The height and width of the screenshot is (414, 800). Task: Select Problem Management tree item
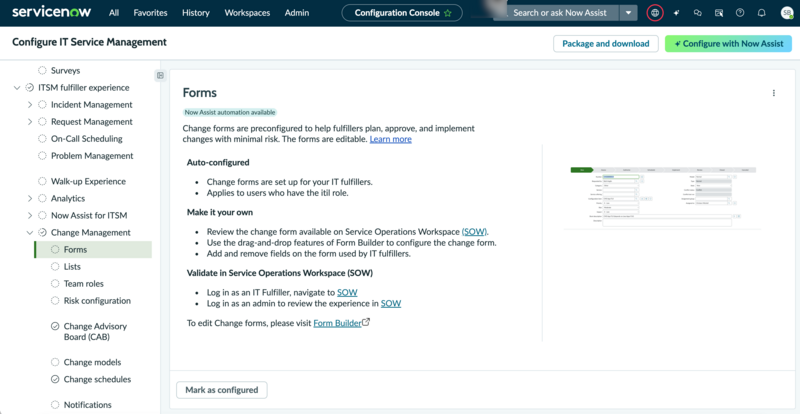pos(92,156)
